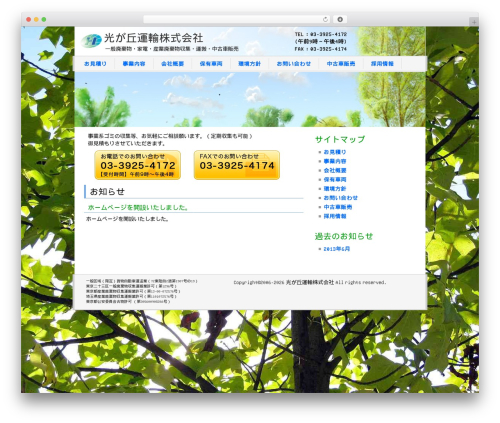Open お問い合わせ in the top navigation bar
The width and height of the screenshot is (500, 423).
point(294,64)
